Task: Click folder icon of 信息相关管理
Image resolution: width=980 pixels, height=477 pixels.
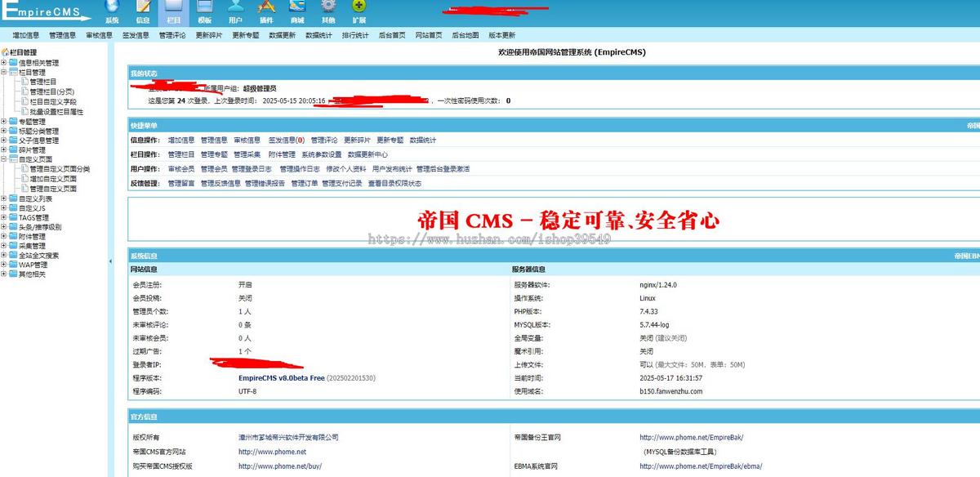Action: coord(14,63)
